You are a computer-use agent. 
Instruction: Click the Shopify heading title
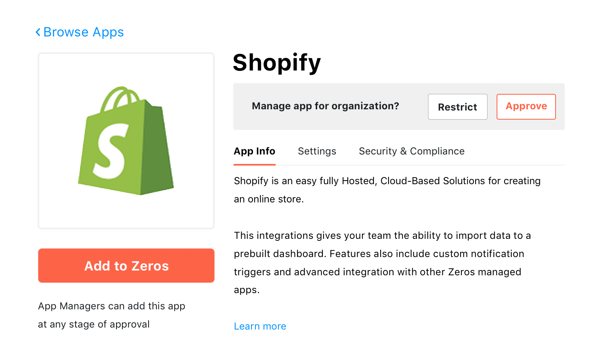[x=277, y=63]
